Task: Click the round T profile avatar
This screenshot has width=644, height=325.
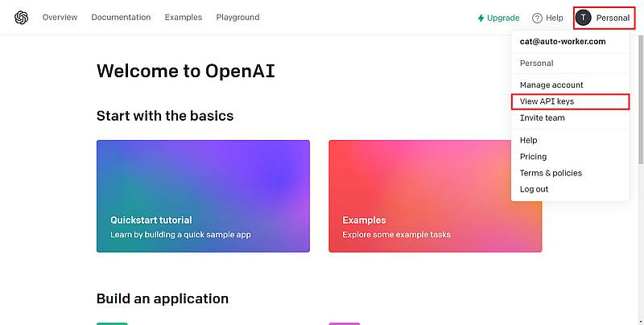Action: 584,18
